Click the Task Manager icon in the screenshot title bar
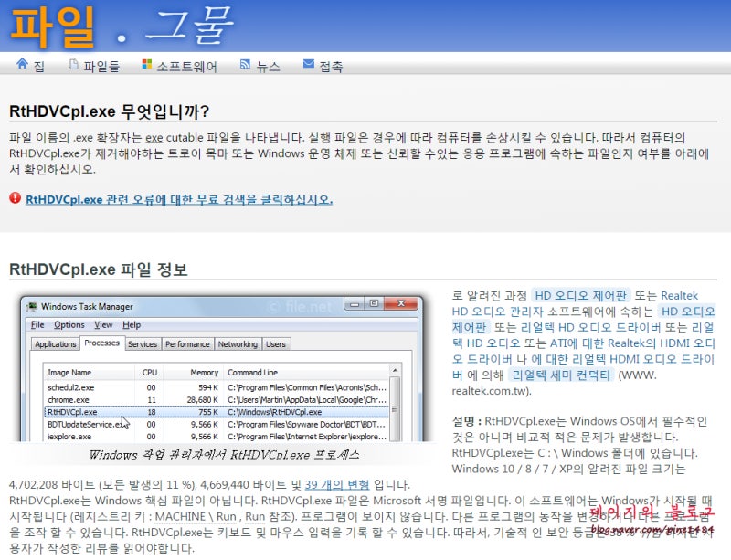This screenshot has width=731, height=560. 32,306
